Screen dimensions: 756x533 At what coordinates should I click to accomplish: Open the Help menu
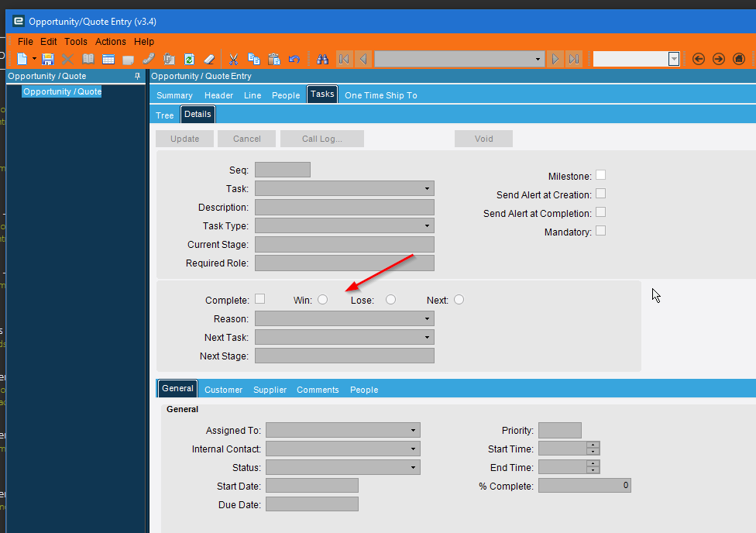point(143,42)
